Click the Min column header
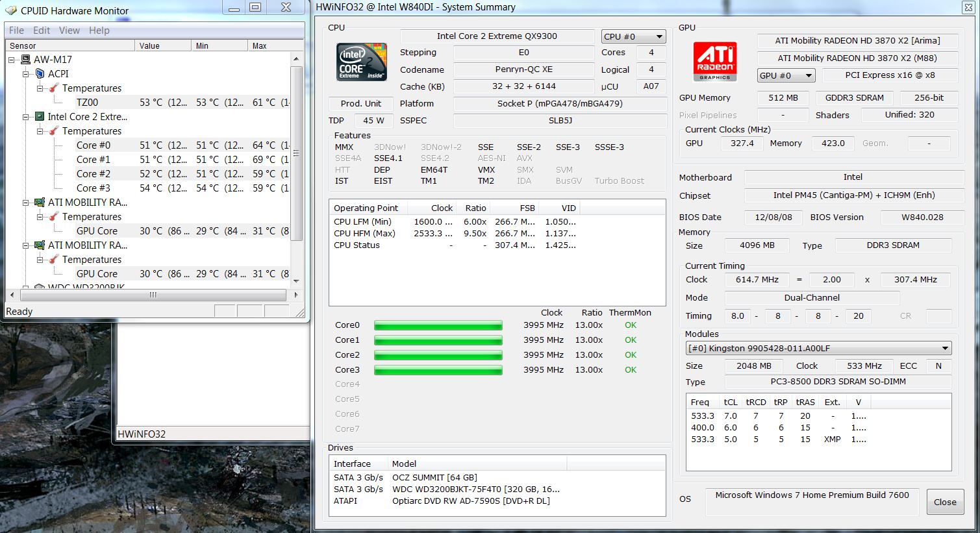The height and width of the screenshot is (533, 980). pos(221,46)
